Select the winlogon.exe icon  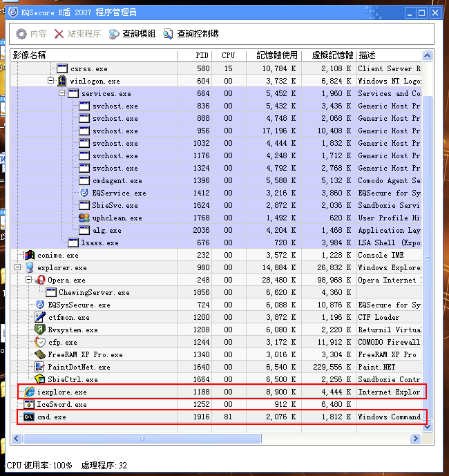click(x=62, y=81)
